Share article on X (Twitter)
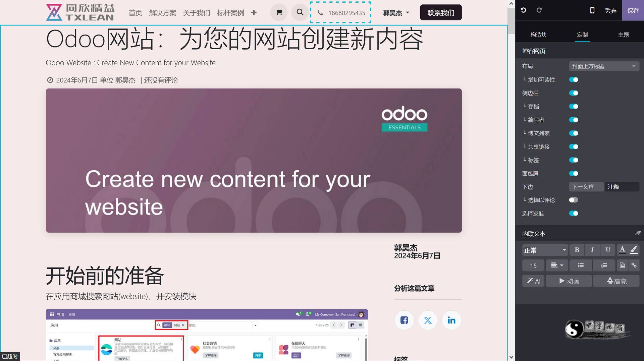644x361 pixels. pyautogui.click(x=428, y=320)
